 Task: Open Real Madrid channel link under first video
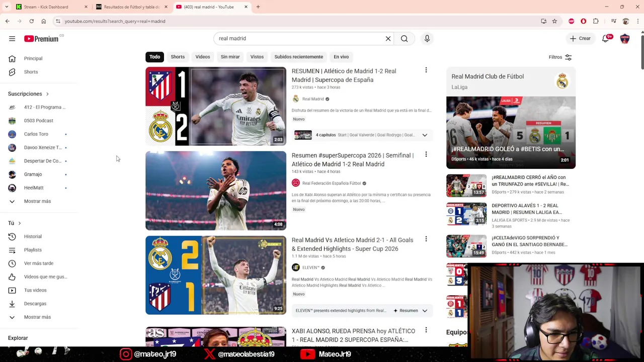313,99
